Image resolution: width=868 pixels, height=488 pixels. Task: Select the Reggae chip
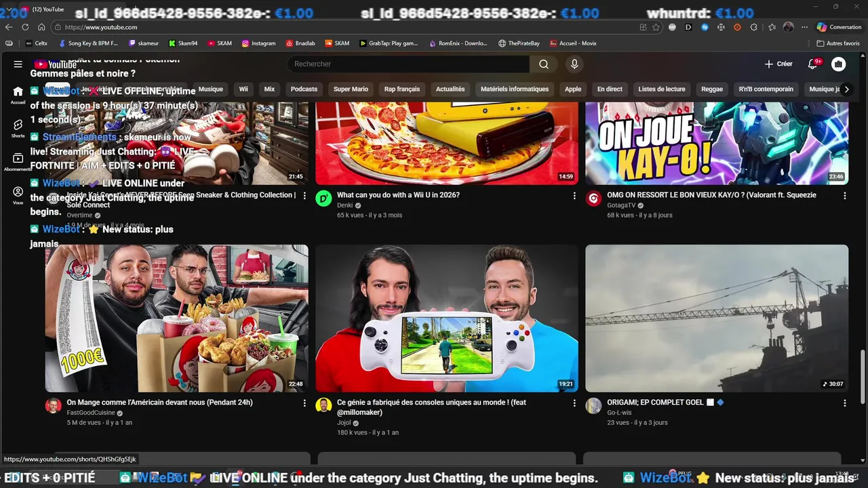[x=712, y=89]
